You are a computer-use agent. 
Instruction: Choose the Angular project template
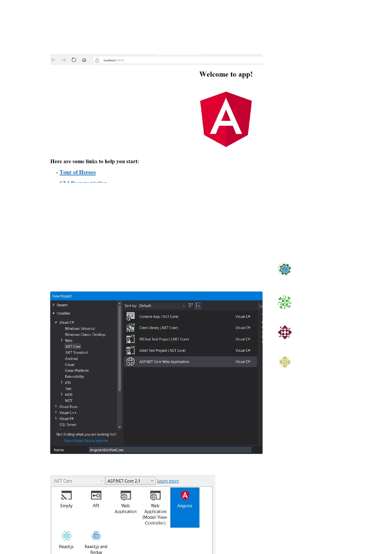click(185, 508)
